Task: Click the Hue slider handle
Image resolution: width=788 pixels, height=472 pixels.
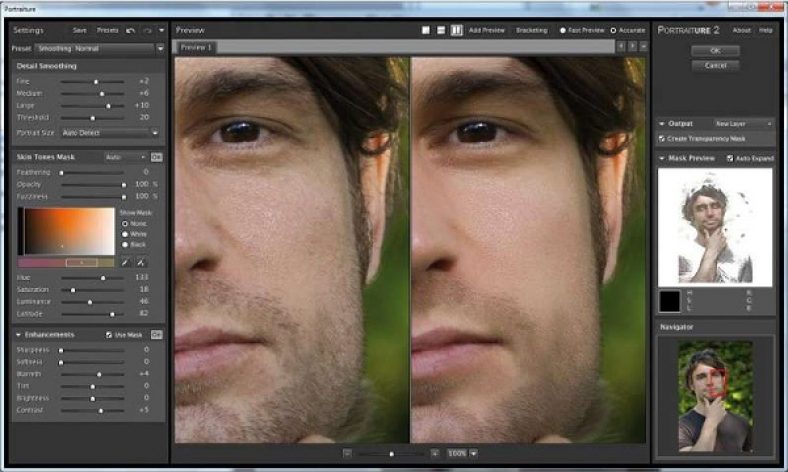Action: [x=103, y=278]
